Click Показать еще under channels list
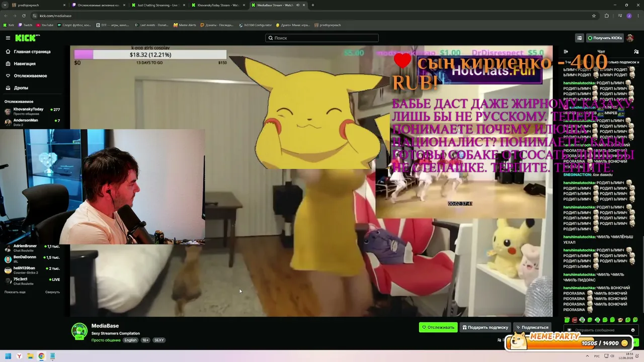644x362 pixels. 15,292
